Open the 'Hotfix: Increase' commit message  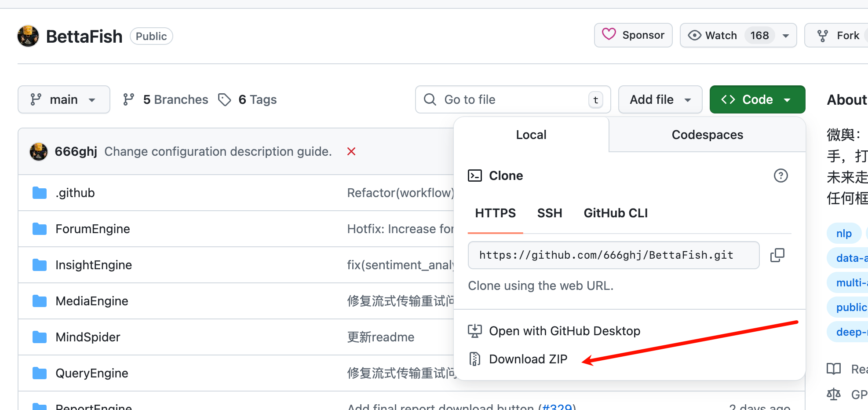pyautogui.click(x=400, y=229)
